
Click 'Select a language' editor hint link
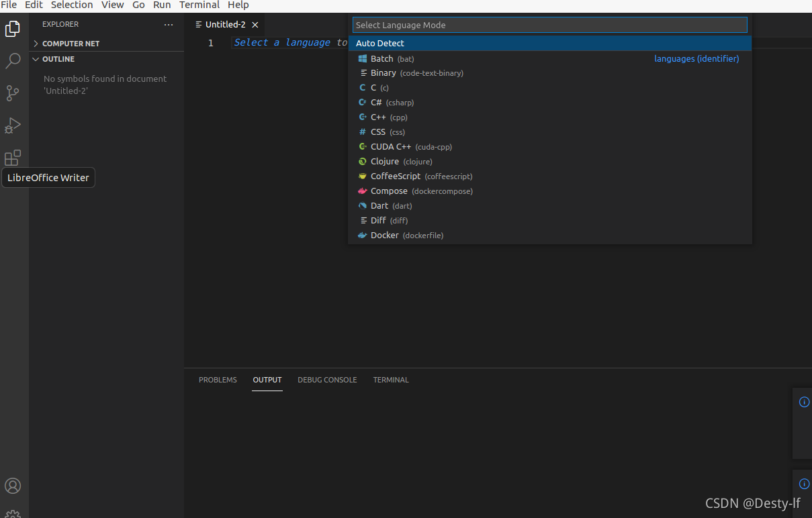pyautogui.click(x=282, y=42)
